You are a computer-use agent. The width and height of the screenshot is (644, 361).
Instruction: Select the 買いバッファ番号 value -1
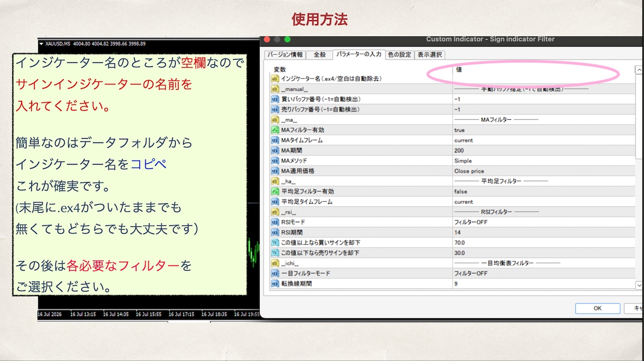[x=457, y=99]
